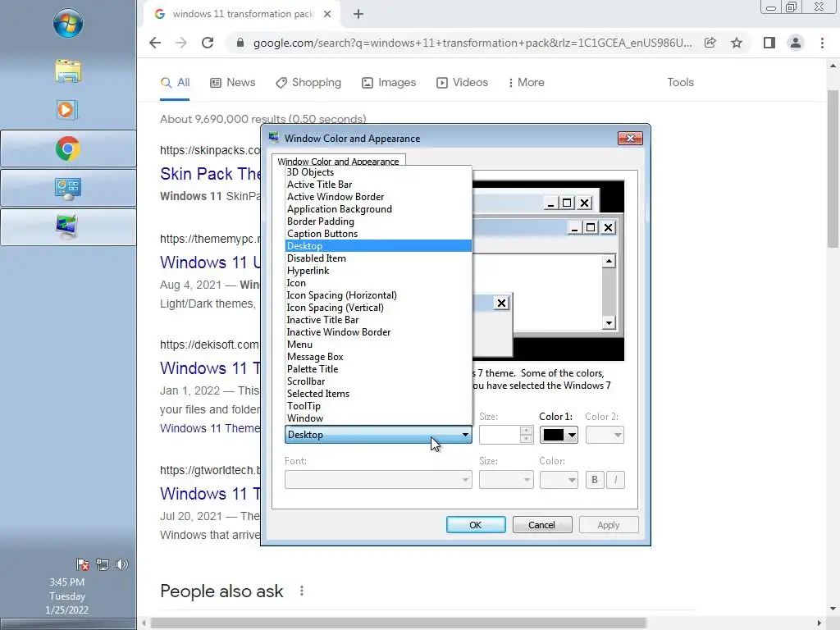Select the Personalization monitor taskbar icon

[x=68, y=228]
